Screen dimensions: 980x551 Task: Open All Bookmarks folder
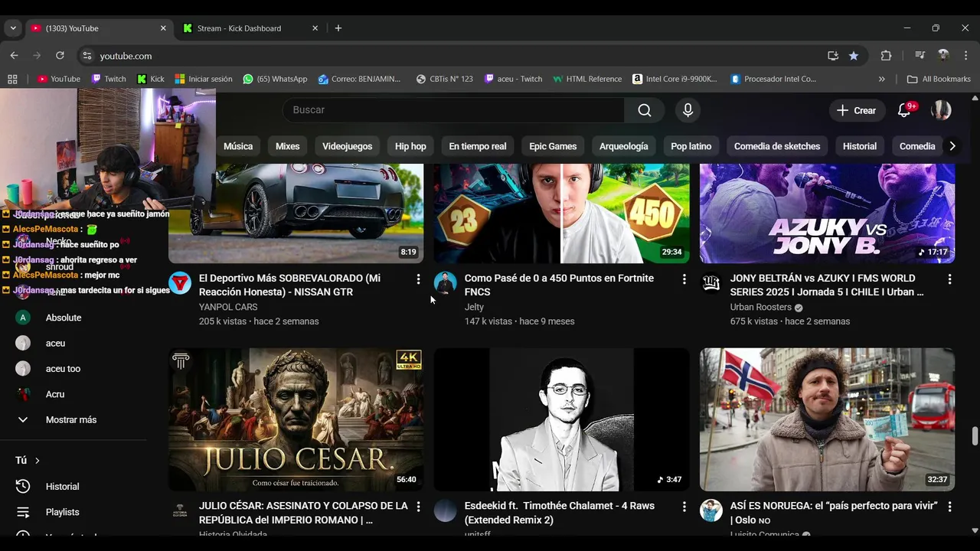click(x=939, y=79)
